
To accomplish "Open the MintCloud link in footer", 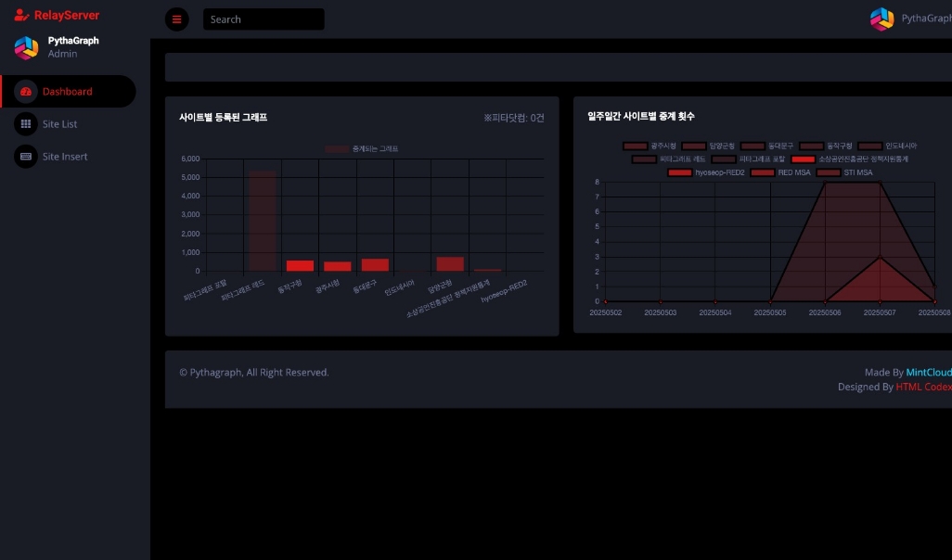I will click(929, 373).
